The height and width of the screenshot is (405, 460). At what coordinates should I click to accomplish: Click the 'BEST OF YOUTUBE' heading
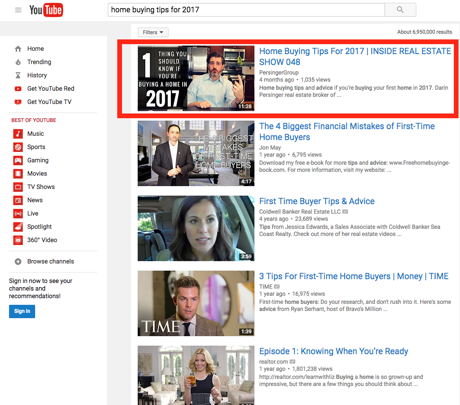tap(34, 120)
